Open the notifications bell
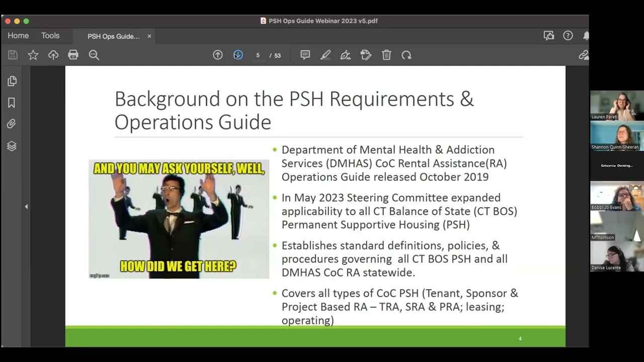This screenshot has height=362, width=644. click(586, 36)
